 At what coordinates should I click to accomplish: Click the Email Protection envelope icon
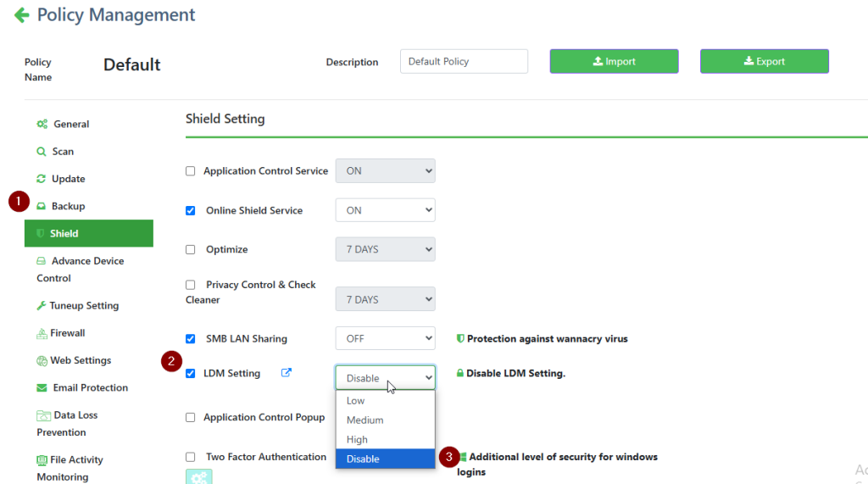point(42,388)
